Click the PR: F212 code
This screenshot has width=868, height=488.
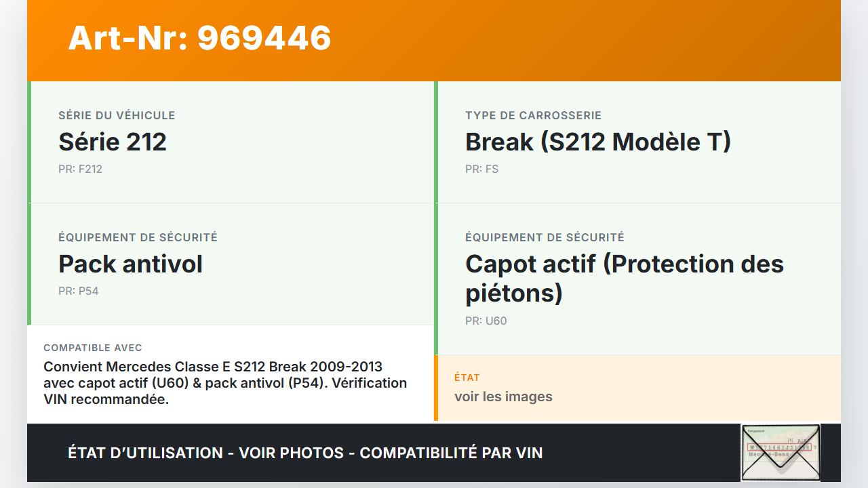80,169
